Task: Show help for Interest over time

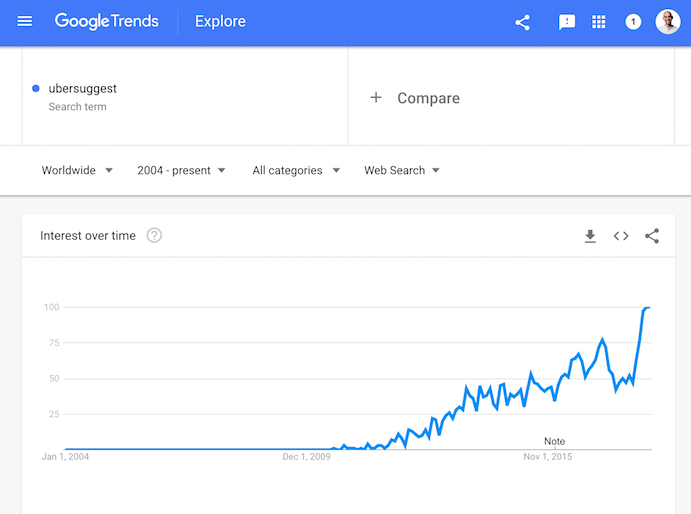Action: 154,235
